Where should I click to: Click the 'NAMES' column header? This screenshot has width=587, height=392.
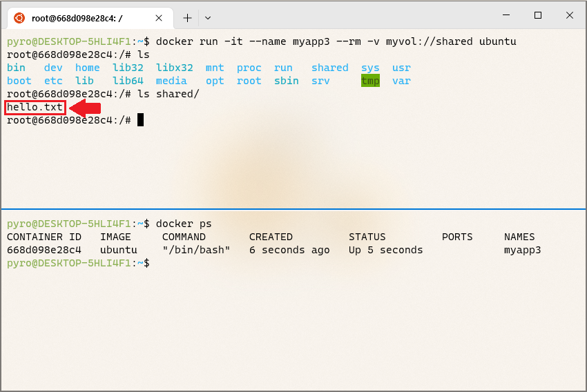519,237
